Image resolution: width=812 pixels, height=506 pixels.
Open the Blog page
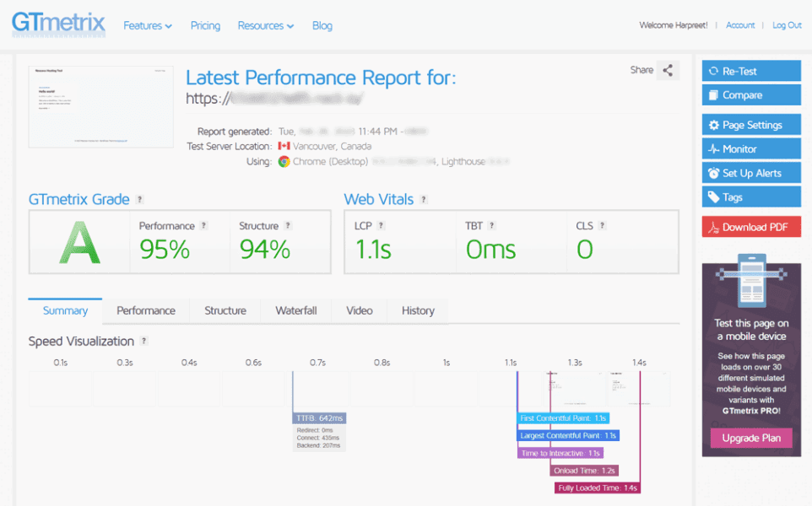pyautogui.click(x=322, y=26)
